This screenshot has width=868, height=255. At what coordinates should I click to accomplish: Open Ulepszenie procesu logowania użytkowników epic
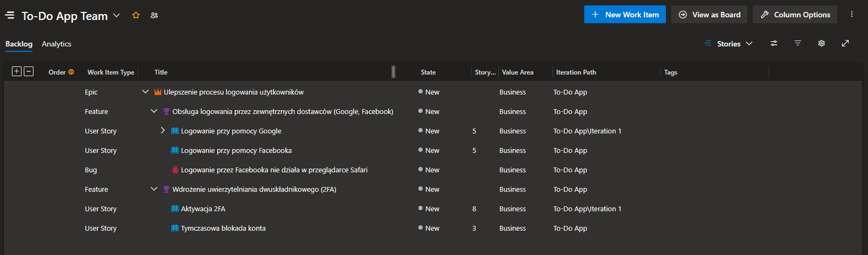[233, 92]
